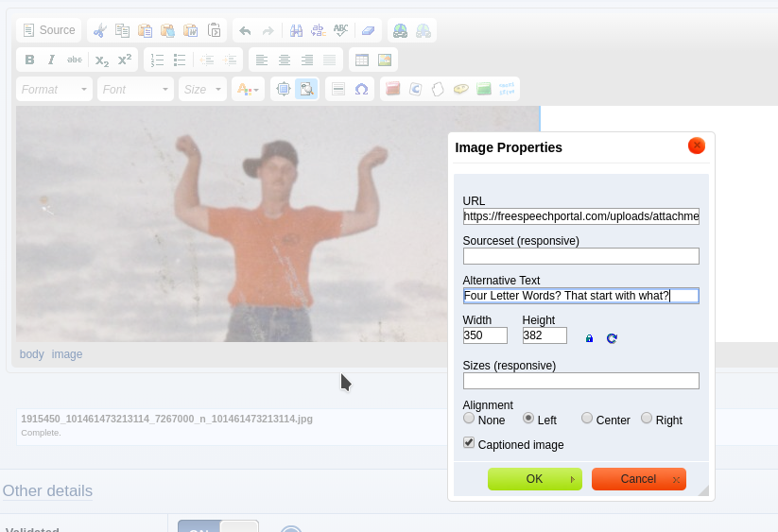Open the font Size dropdown
The height and width of the screenshot is (532, 778).
[x=203, y=90]
